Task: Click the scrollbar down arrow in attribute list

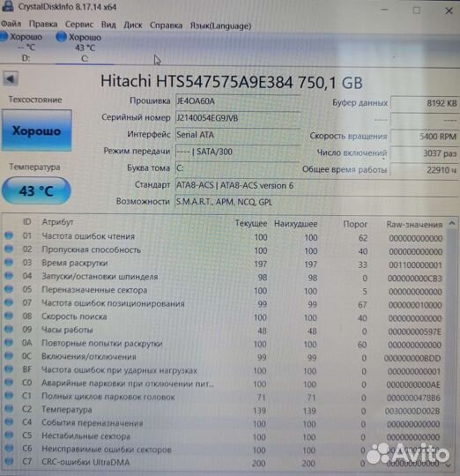Action: click(x=449, y=465)
